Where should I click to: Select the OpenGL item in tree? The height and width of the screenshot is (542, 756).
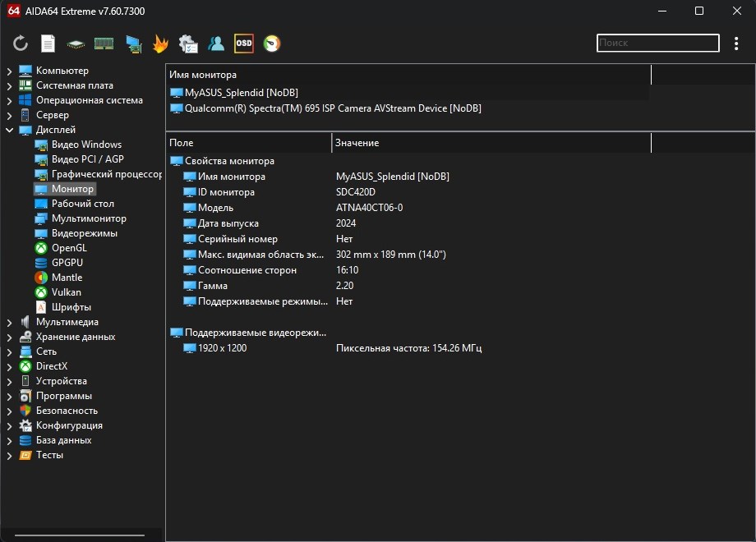68,248
